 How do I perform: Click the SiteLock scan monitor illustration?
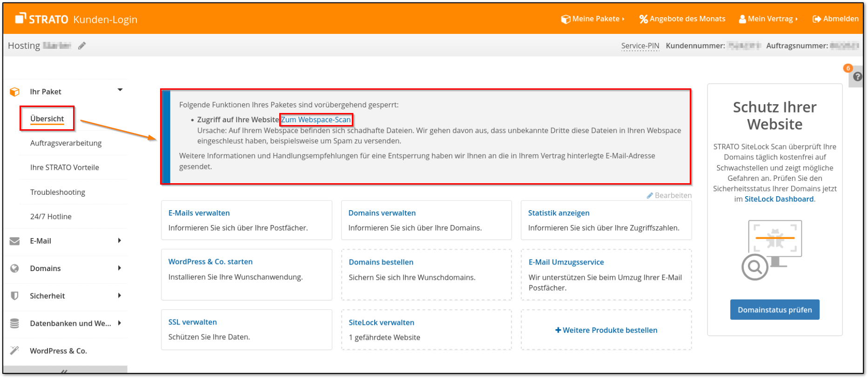(x=772, y=250)
